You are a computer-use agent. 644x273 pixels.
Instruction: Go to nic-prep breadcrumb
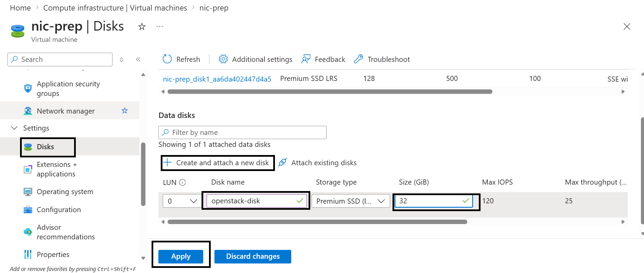(214, 8)
